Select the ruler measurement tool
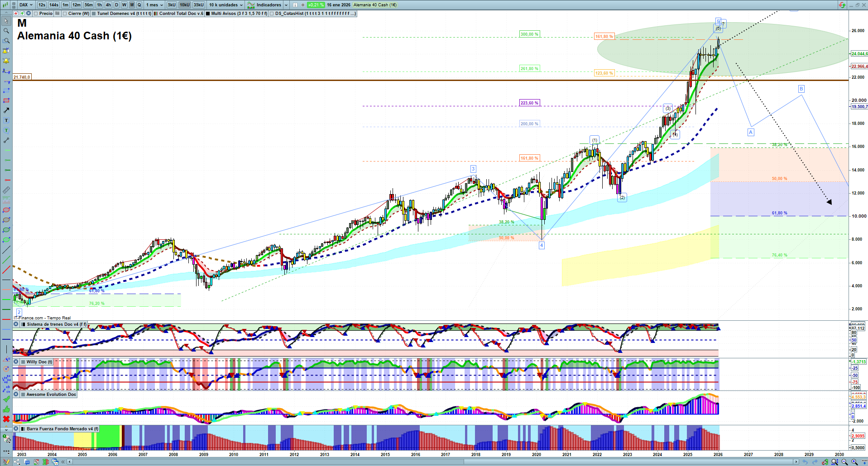 pos(6,190)
